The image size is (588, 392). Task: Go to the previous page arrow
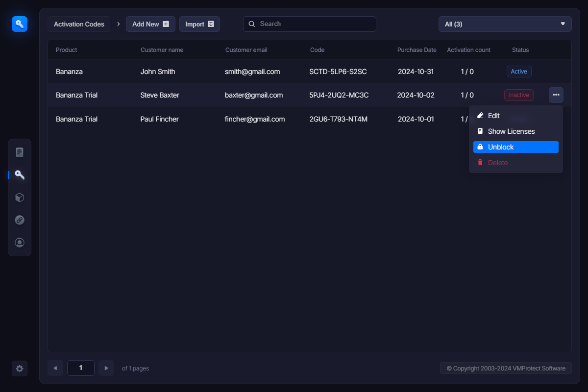pos(55,368)
